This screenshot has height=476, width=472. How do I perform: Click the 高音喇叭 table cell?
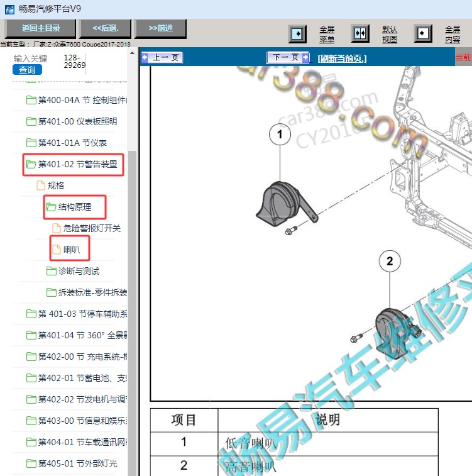click(x=328, y=466)
